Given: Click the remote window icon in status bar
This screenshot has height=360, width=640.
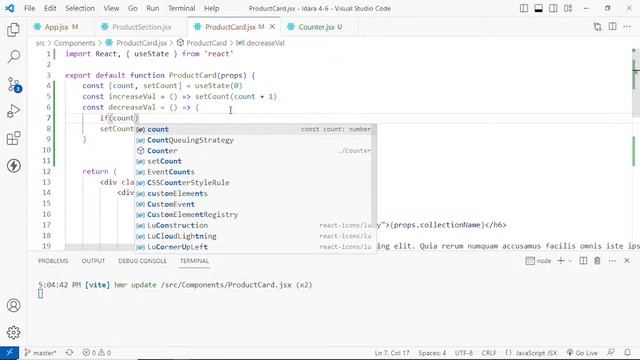Looking at the screenshot, I should tap(9, 353).
